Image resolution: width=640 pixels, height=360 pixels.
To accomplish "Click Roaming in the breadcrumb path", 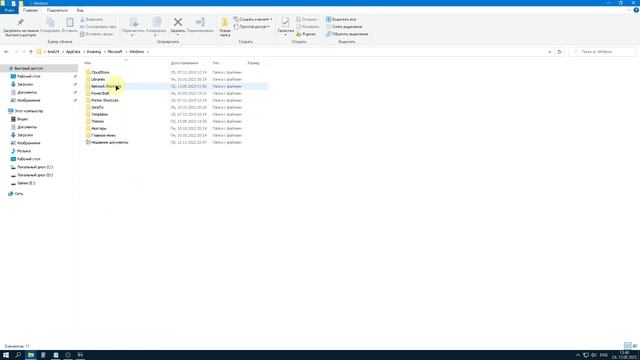I will [x=94, y=52].
